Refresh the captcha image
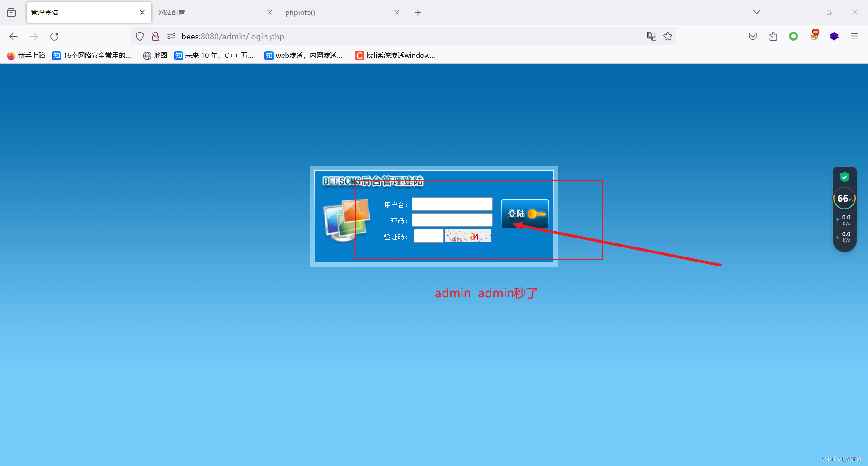868x466 pixels. click(468, 236)
